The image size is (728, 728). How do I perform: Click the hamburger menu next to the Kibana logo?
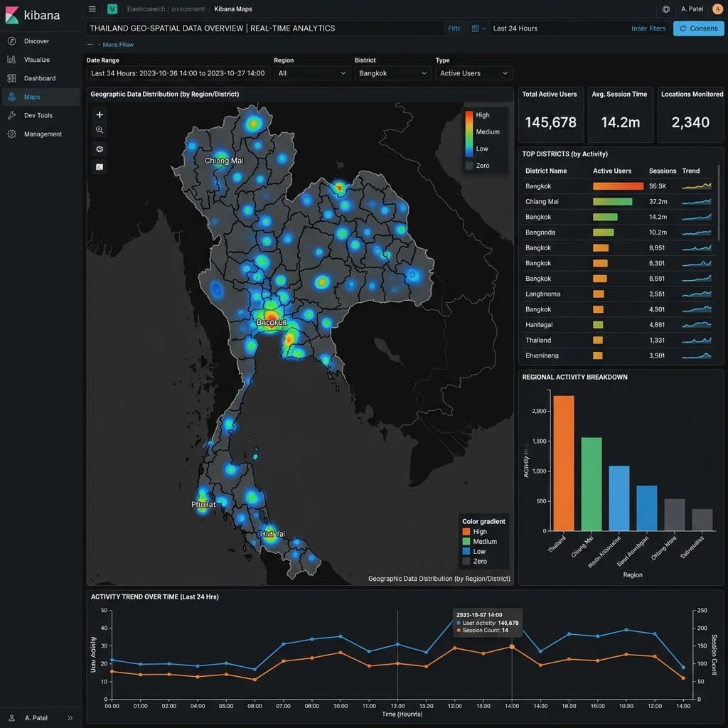[92, 9]
